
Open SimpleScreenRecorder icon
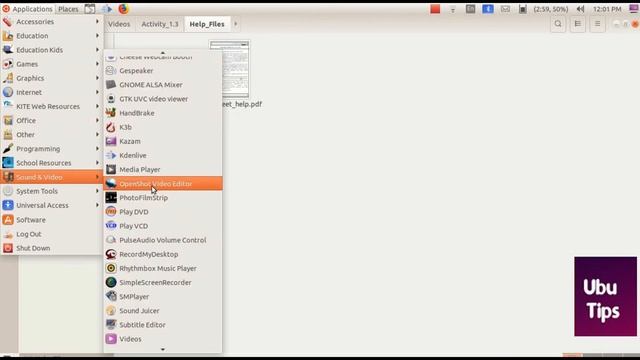coord(111,282)
